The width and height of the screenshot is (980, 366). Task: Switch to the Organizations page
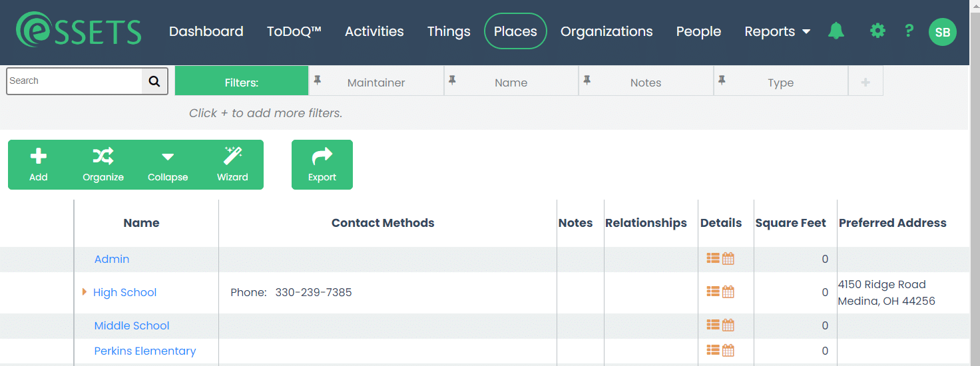tap(607, 31)
